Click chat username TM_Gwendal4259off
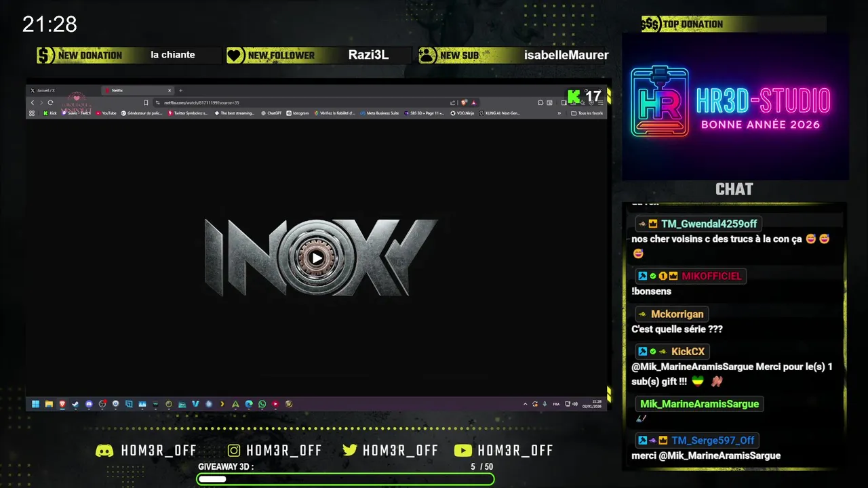868x488 pixels. click(x=709, y=224)
